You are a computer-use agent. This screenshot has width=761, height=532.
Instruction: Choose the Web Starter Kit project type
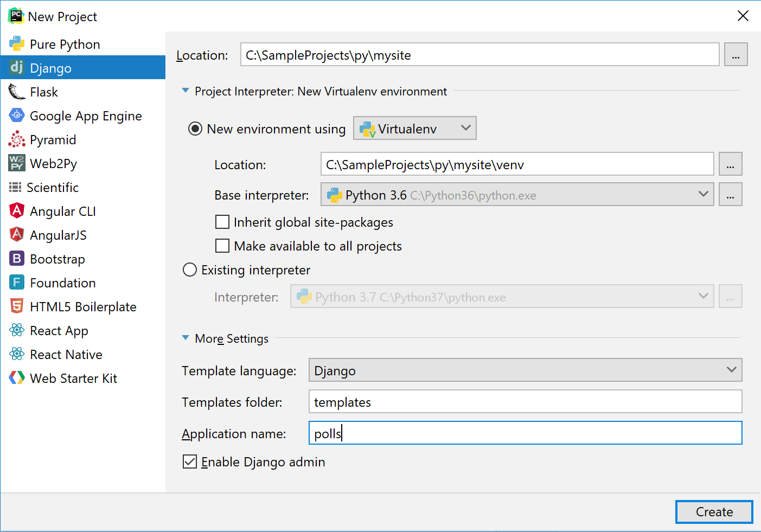(83, 378)
